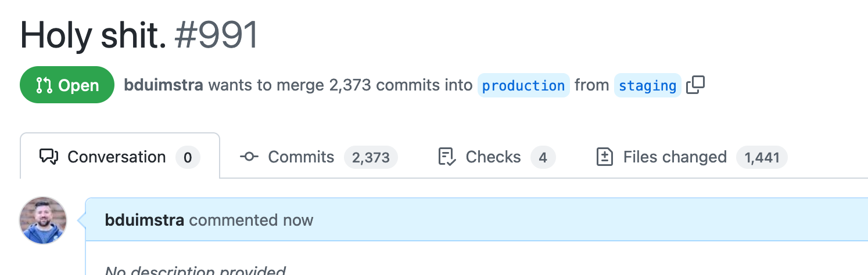Click the 1,441 files changed counter
The image size is (868, 275).
click(x=762, y=157)
